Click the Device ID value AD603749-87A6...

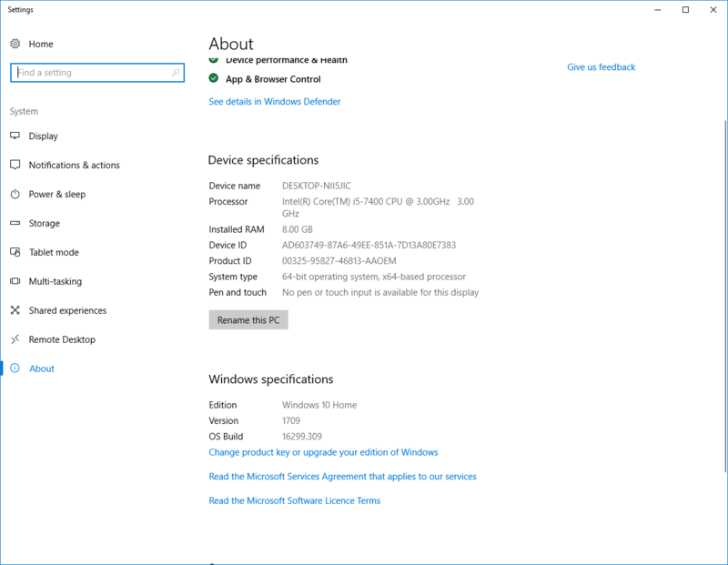pos(369,245)
